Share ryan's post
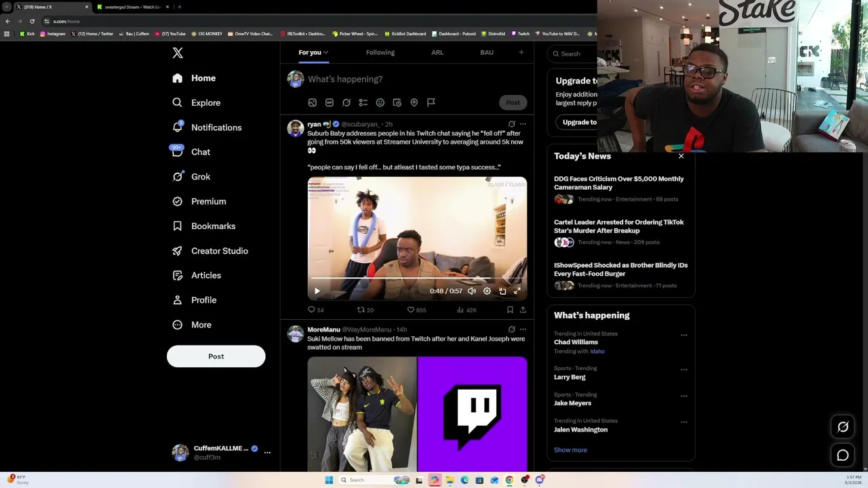Screen dimensions: 868x488 pos(523,310)
